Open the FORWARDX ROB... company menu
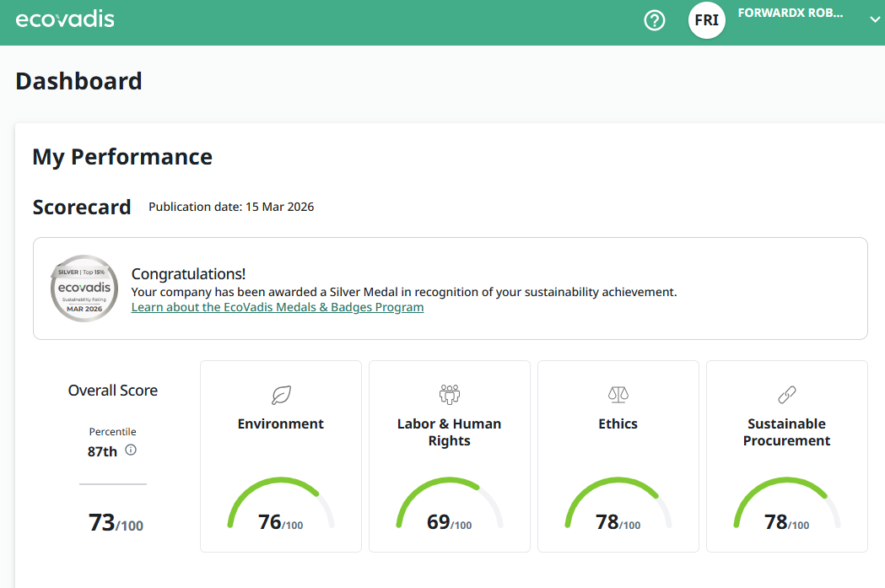Viewport: 885px width, 588px height. [790, 13]
